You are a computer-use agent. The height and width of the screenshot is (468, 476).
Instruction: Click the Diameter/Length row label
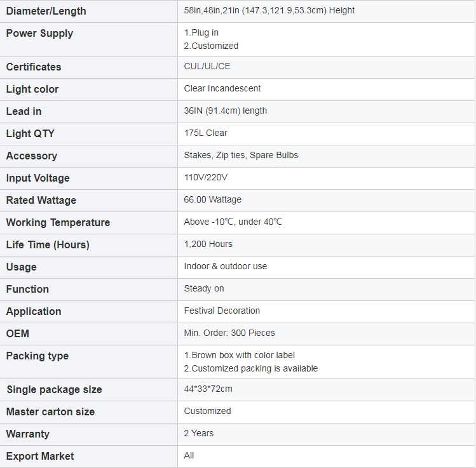click(x=46, y=11)
